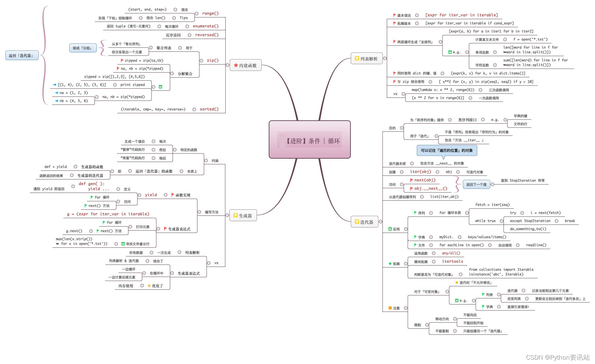This screenshot has height=364, width=595.
Task: Click the green flag beside 列表 under 注意
Action: (x=483, y=294)
